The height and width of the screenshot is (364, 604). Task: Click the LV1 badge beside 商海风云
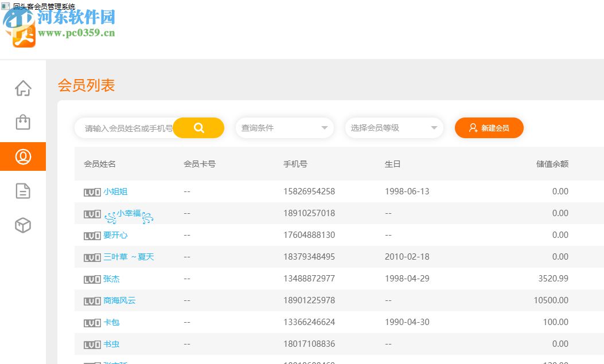coord(91,300)
